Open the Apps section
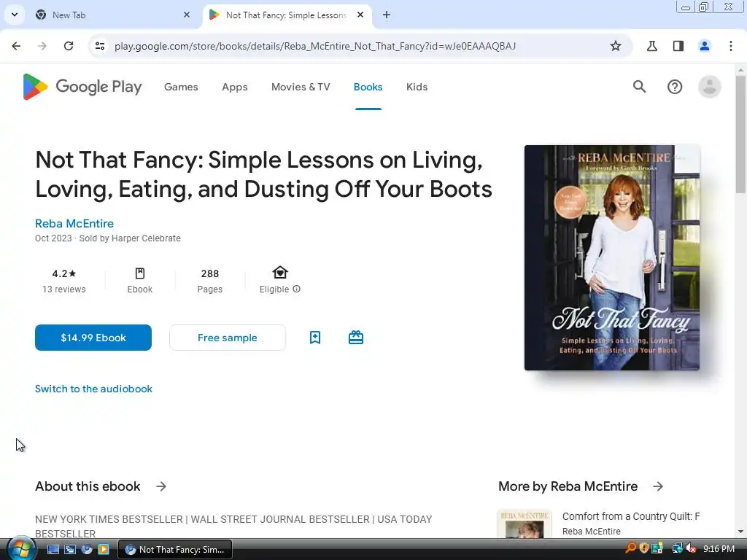Viewport: 747px width, 560px height. coord(235,87)
